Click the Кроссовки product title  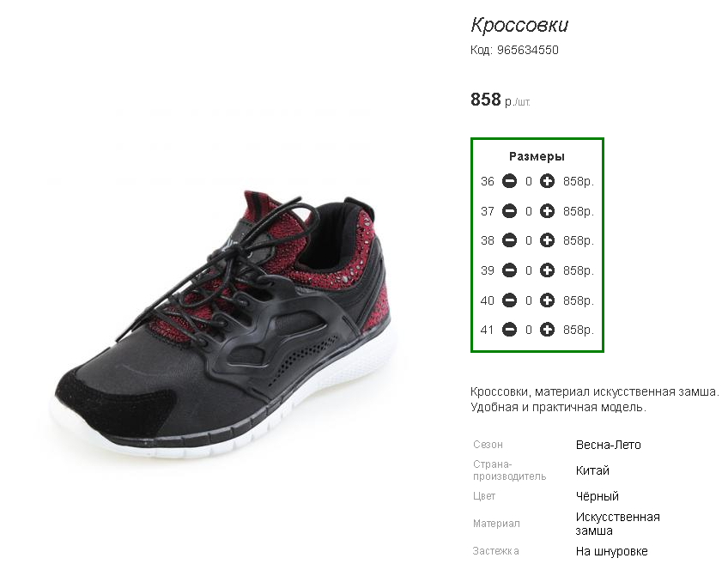pyautogui.click(x=519, y=25)
